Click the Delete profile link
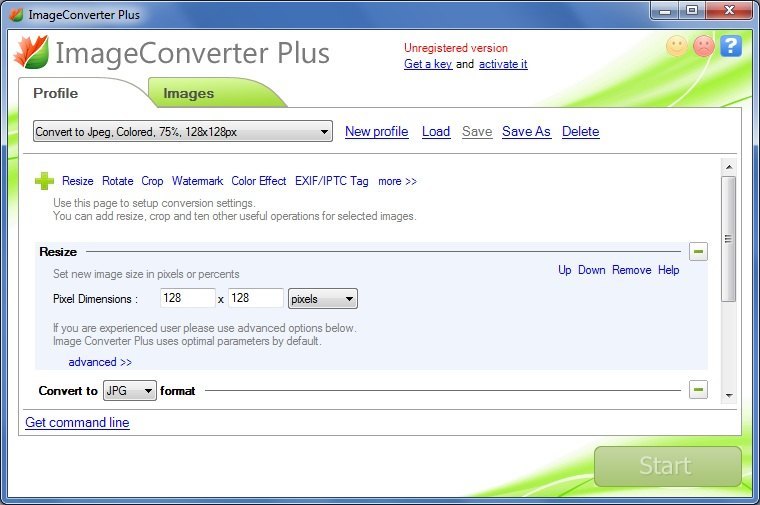The image size is (760, 505). [x=581, y=131]
